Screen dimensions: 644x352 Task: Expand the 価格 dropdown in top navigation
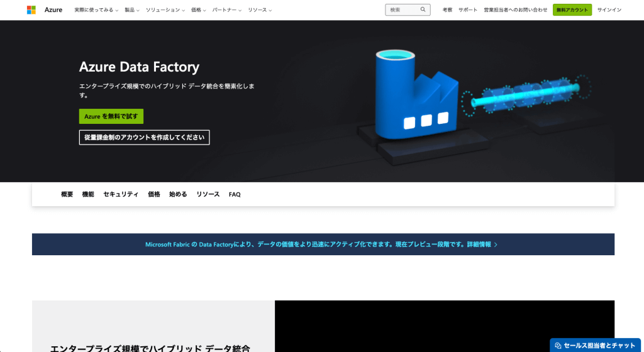point(198,10)
